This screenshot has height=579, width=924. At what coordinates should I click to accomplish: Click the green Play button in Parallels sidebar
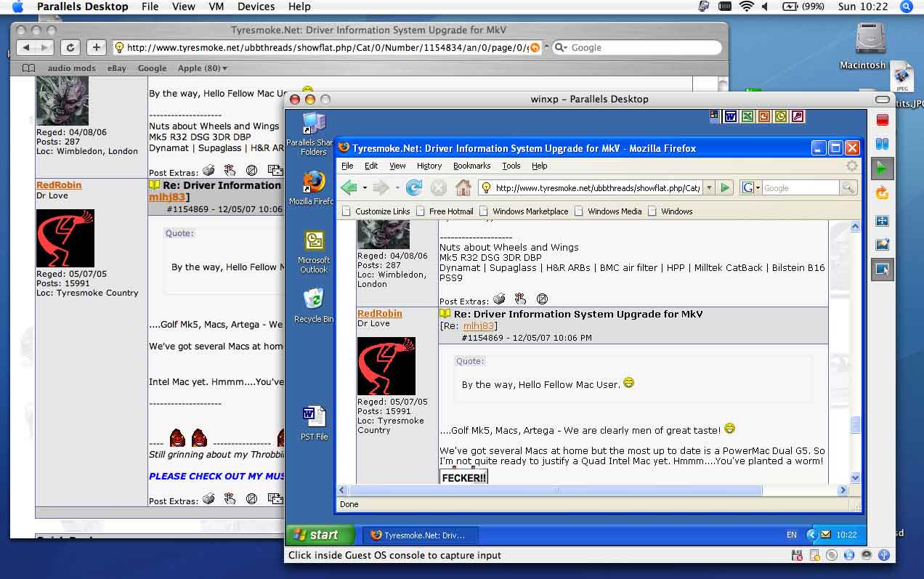click(883, 169)
